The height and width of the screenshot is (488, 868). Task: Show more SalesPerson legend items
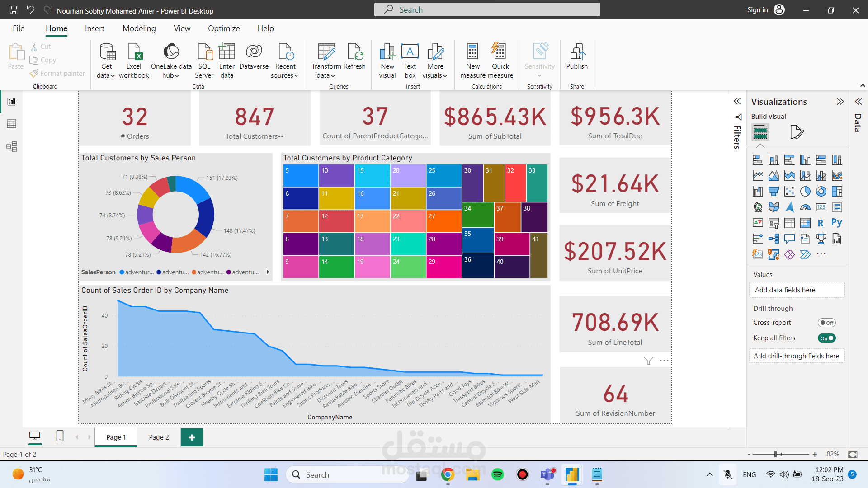coord(268,272)
